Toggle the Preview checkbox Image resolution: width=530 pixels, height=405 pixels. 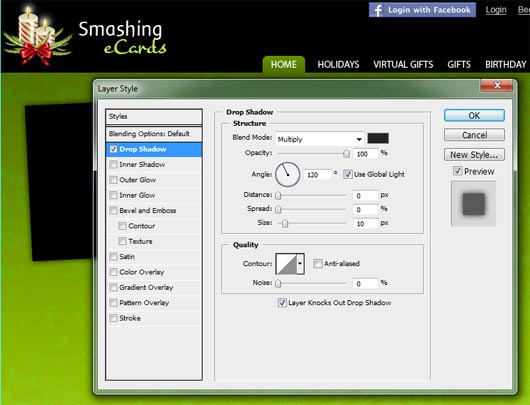pos(457,171)
